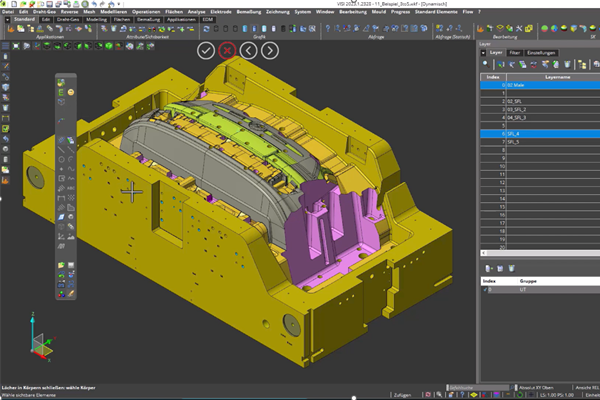This screenshot has width=600, height=400.
Task: Open the Einstellungen tab in Layer panel
Action: click(x=541, y=53)
